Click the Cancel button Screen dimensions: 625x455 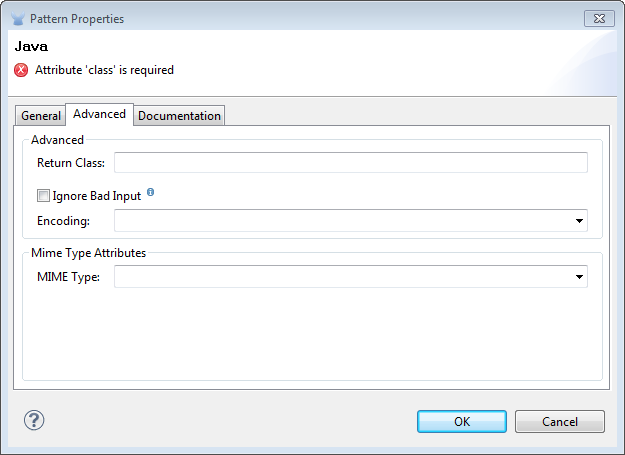(x=560, y=421)
